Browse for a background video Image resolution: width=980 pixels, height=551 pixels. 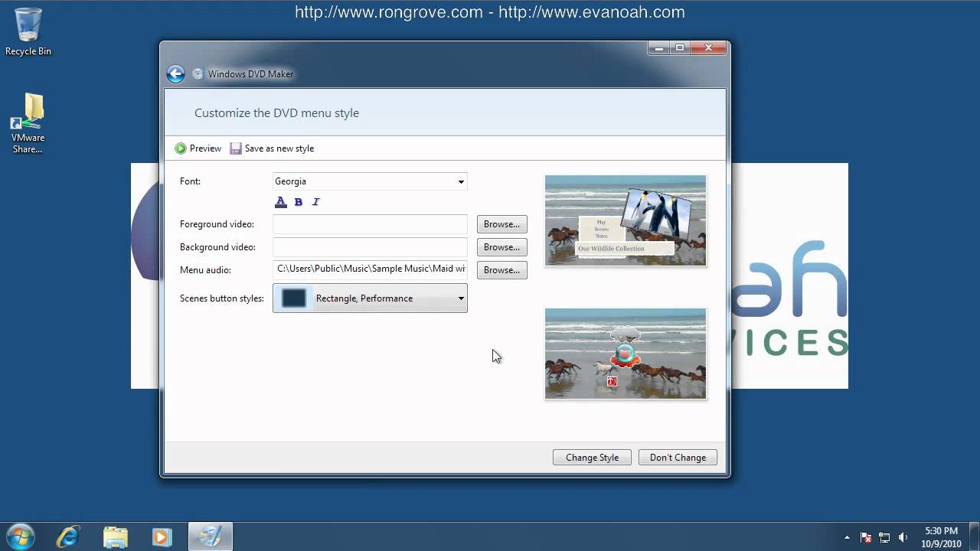coord(502,247)
